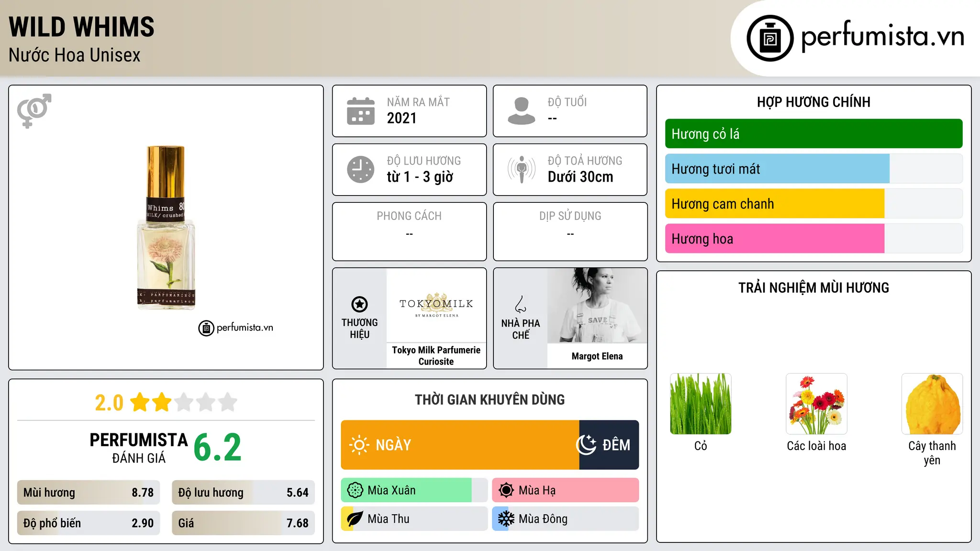
Task: Click the HỢP HƯƠNG CHÍNH section heading
Action: pyautogui.click(x=814, y=102)
